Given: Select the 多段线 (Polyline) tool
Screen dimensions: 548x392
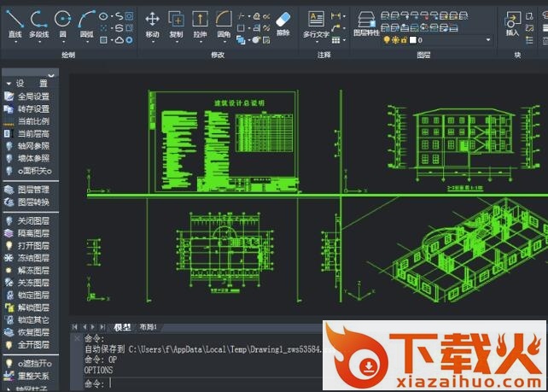Looking at the screenshot, I should tap(38, 22).
